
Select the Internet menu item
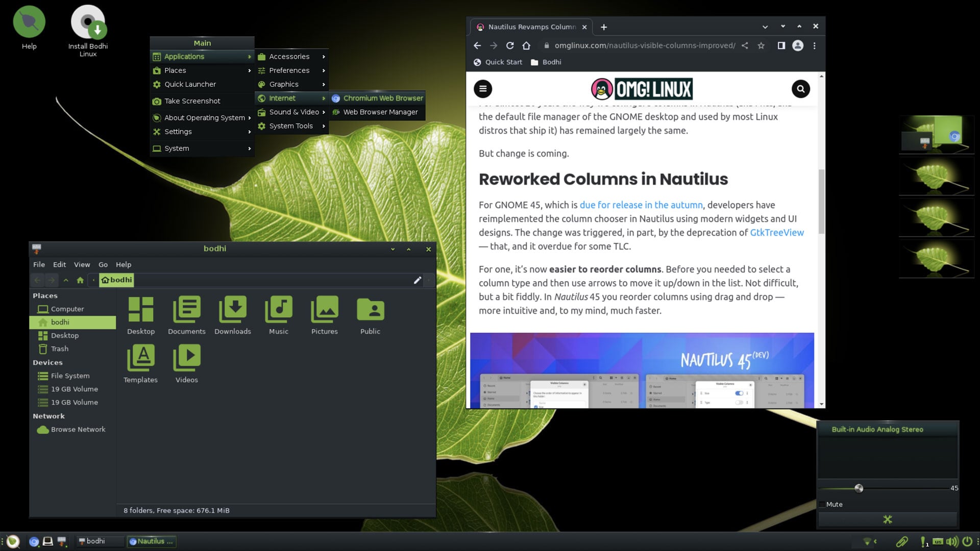pyautogui.click(x=282, y=97)
